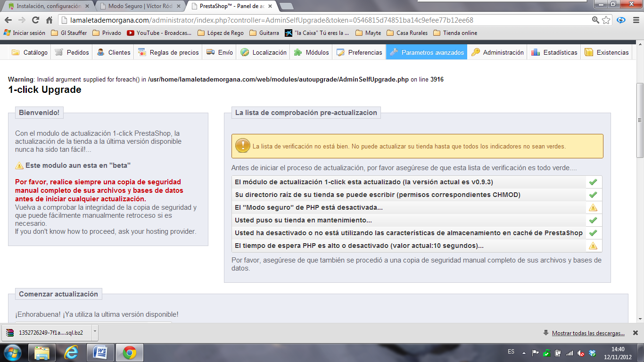Open the "Iniciar sesión" bookmark
The width and height of the screenshot is (644, 362).
click(25, 33)
